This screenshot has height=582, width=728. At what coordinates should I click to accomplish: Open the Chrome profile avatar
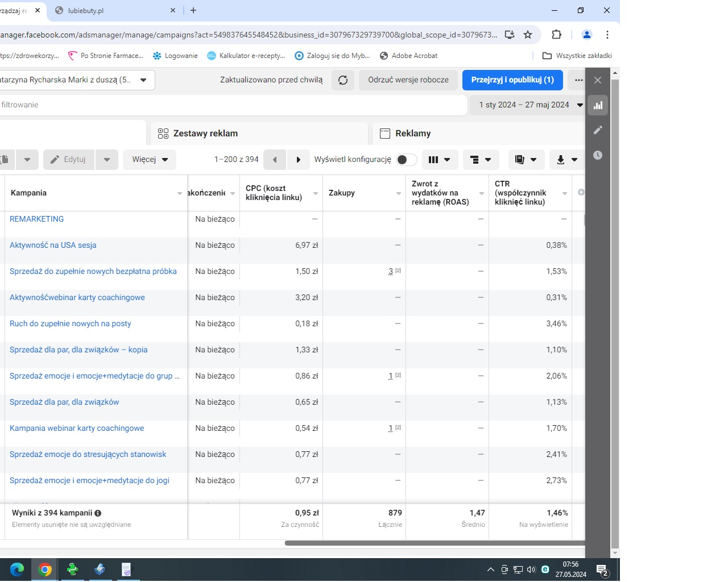click(587, 35)
